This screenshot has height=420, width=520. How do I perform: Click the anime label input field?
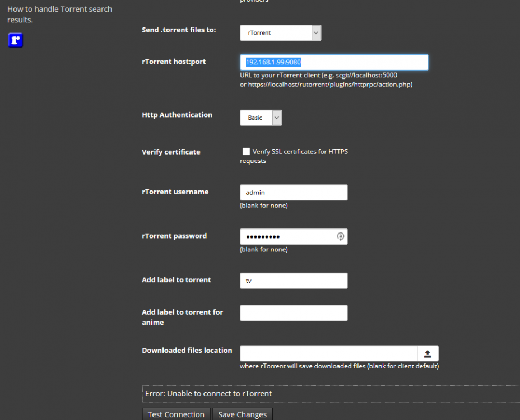click(x=294, y=313)
